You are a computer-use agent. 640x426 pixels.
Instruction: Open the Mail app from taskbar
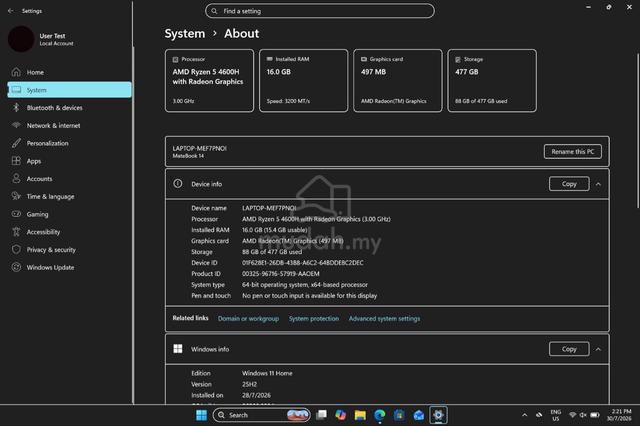tap(419, 415)
